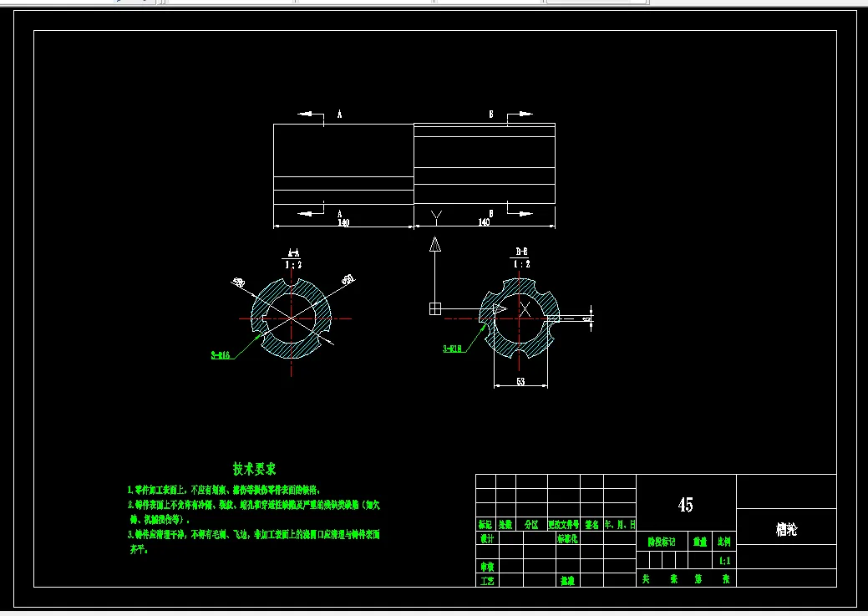
Task: Pick the hatched area of section A-A
Action: (x=292, y=349)
